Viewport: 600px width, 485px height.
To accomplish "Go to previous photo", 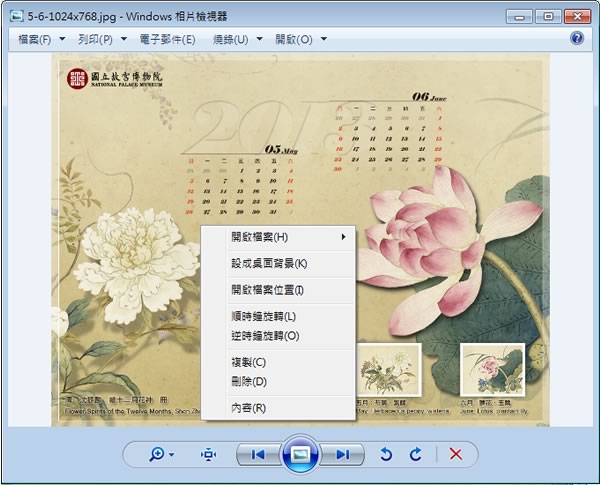I will point(258,454).
